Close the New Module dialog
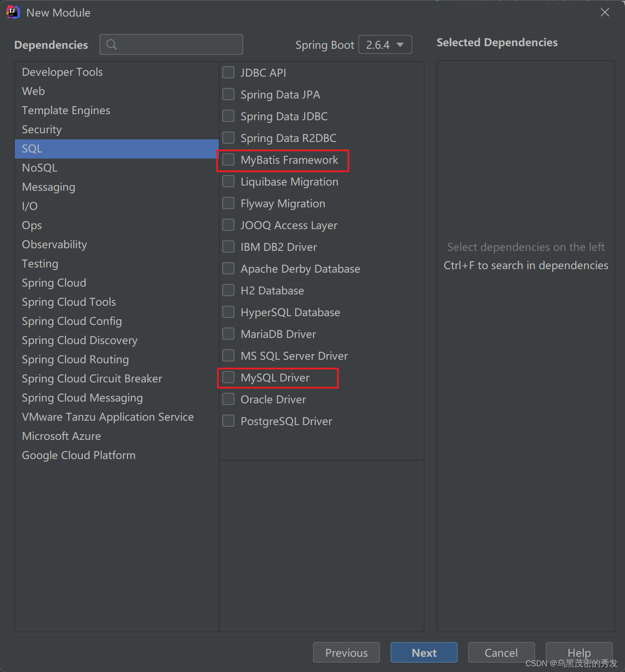 tap(605, 13)
